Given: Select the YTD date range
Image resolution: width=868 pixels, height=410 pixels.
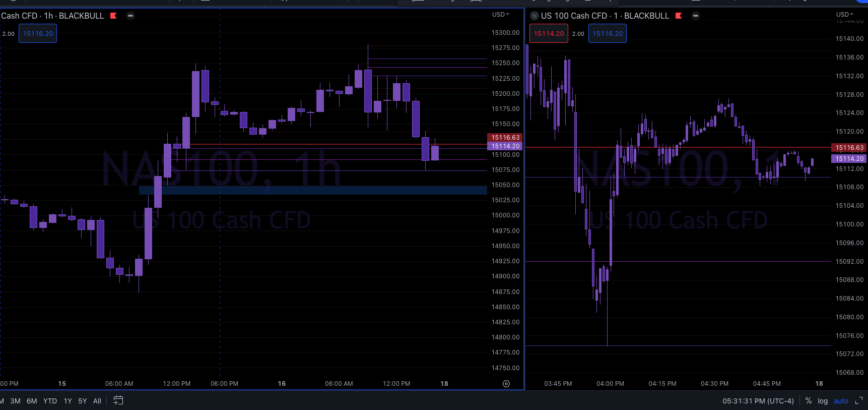Looking at the screenshot, I should click(x=50, y=401).
